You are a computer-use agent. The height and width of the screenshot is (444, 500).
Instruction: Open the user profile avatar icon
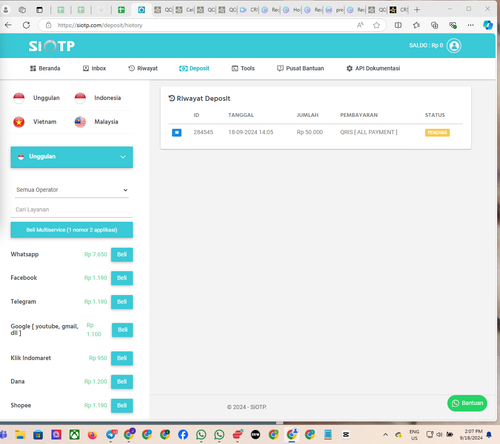coord(454,46)
